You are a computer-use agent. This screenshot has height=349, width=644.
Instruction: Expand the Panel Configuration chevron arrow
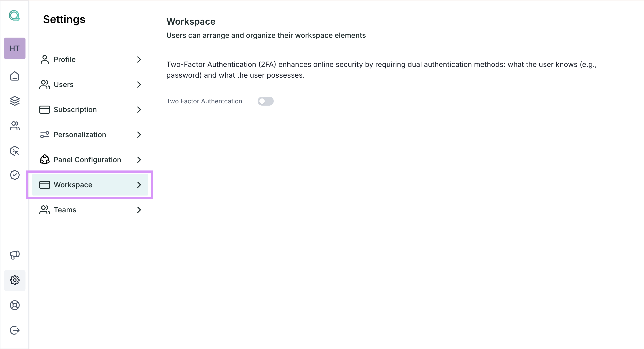tap(139, 160)
